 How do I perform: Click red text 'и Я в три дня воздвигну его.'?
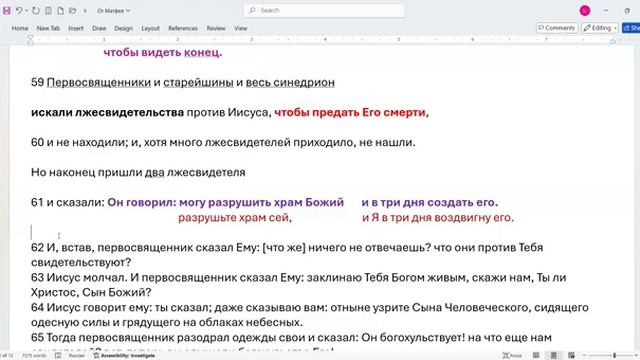(x=438, y=218)
